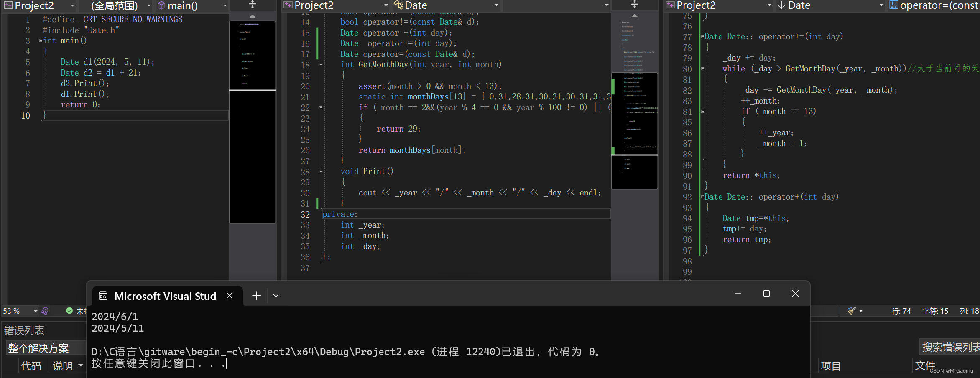The image size is (980, 378).
Task: Click the Date tmp=*this; line 94
Action: click(755, 218)
